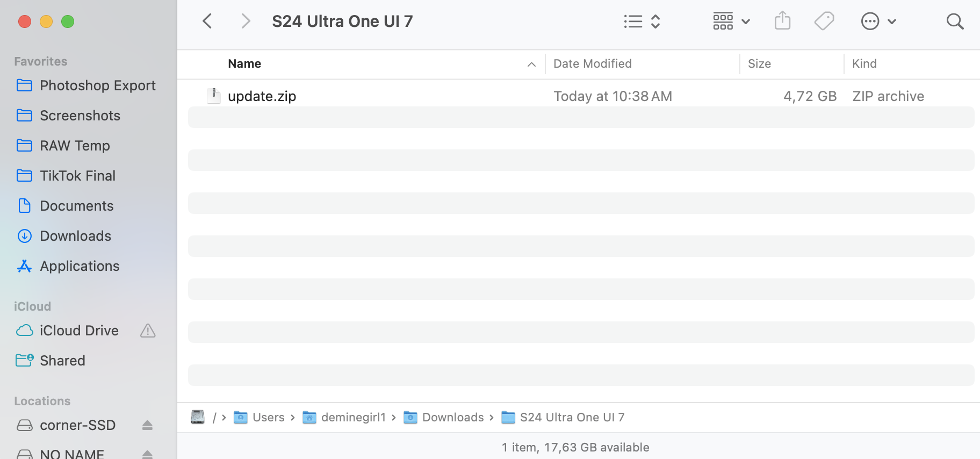Close the Finder window (red button)
This screenshot has width=980, height=459.
(25, 21)
